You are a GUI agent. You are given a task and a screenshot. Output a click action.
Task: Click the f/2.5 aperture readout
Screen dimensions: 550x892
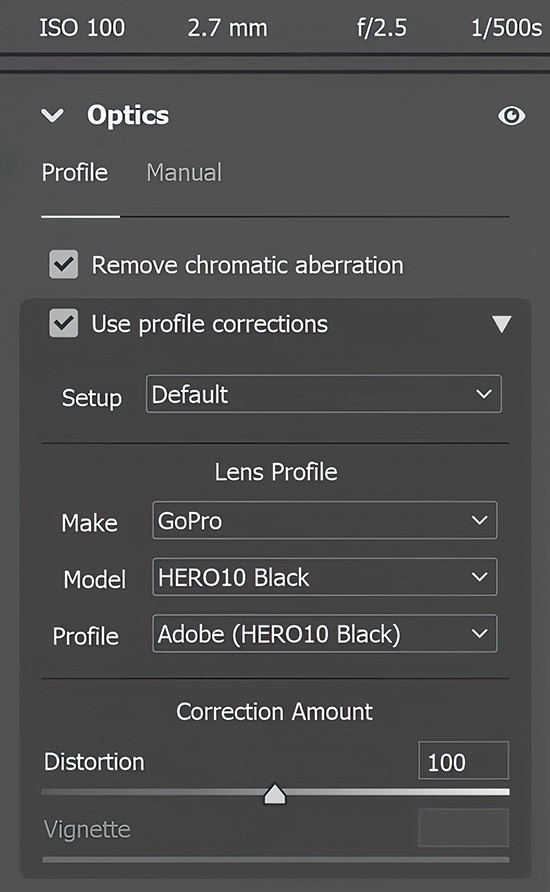pos(382,28)
